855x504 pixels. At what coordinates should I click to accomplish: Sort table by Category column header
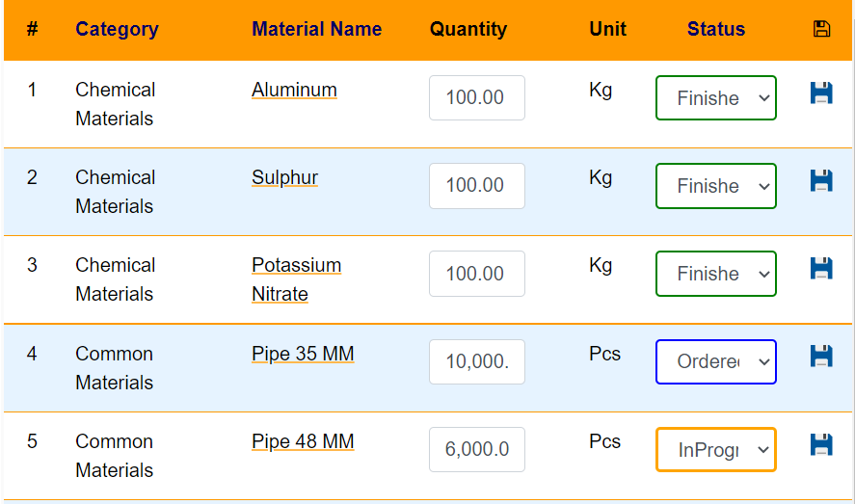117,29
